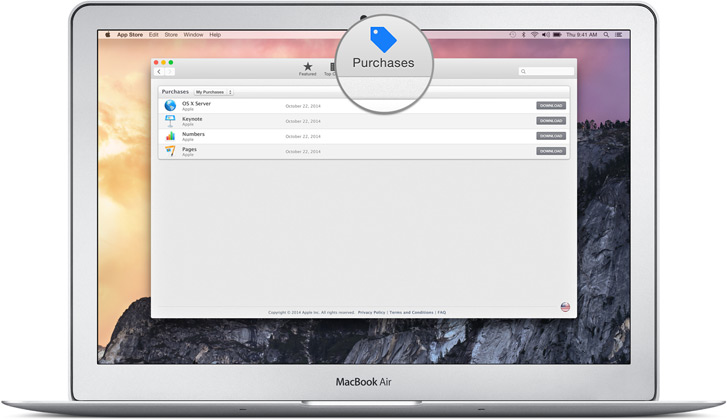Expand the My Purchases dropdown
The image size is (727, 420).
(x=213, y=91)
